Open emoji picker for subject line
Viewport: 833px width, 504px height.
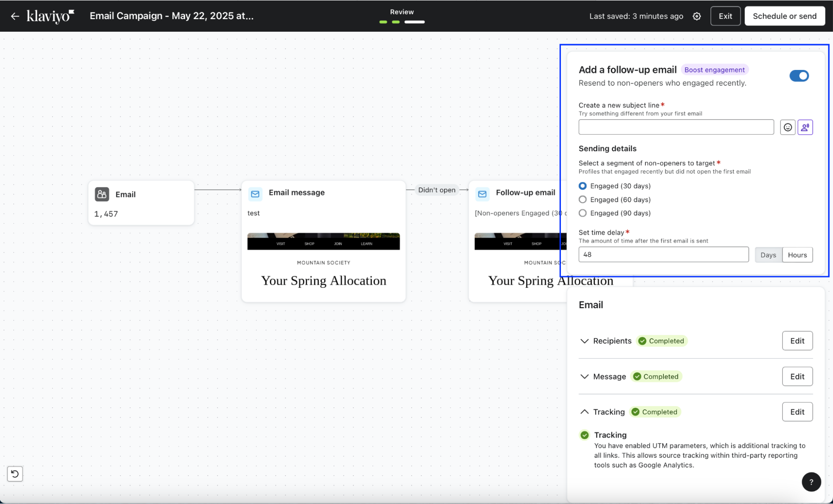[x=788, y=127]
